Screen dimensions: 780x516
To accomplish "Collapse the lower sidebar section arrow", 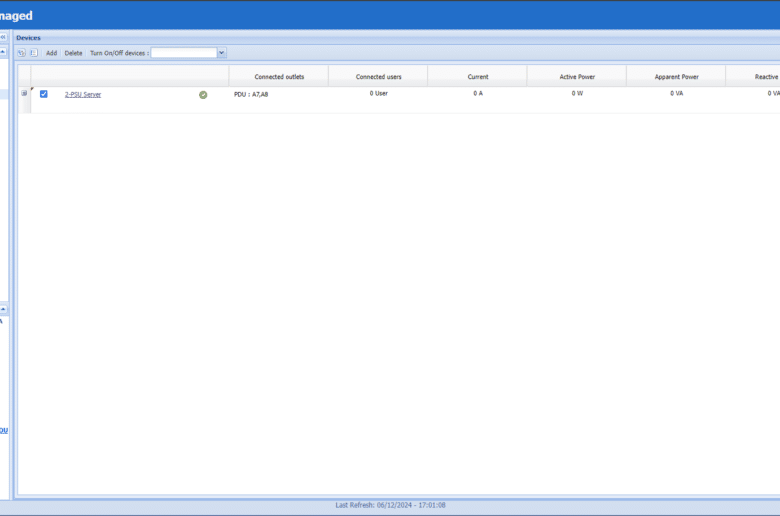I will [x=3, y=309].
